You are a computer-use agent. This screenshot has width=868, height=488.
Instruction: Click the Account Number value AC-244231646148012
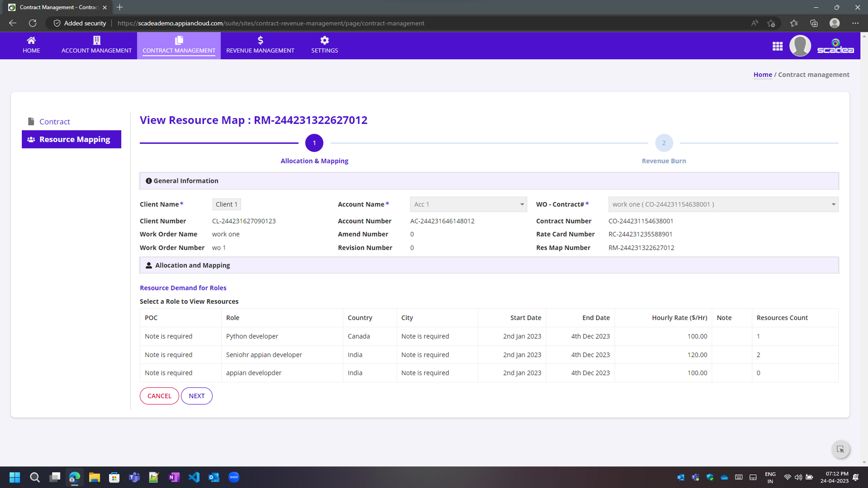click(442, 221)
